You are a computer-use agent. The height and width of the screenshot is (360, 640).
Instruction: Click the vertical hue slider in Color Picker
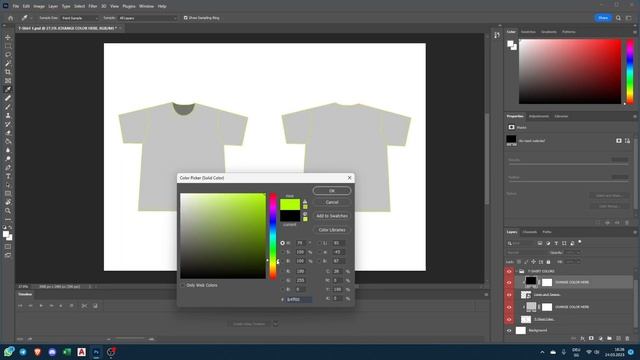tap(273, 236)
